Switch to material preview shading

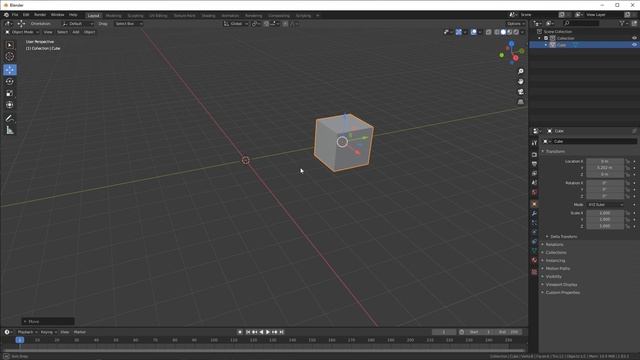(x=510, y=32)
